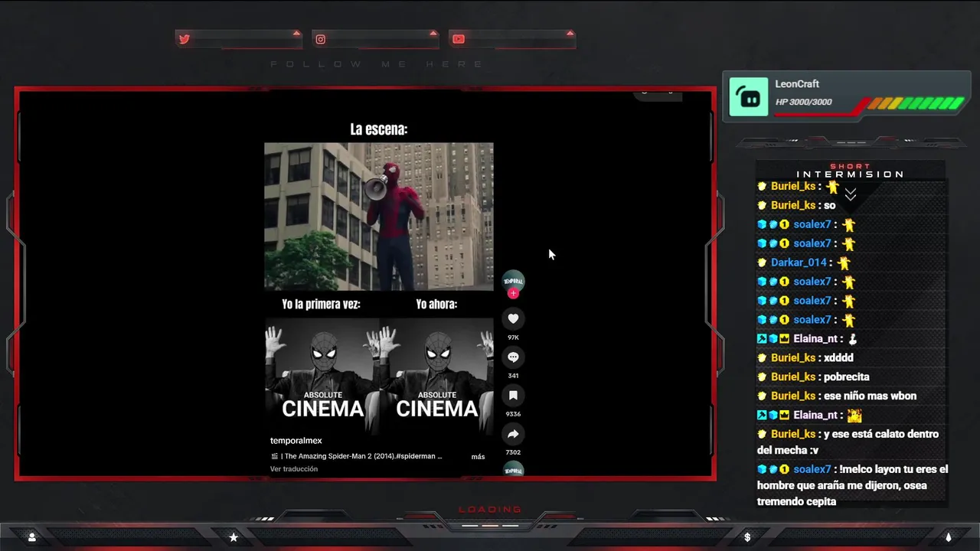Image resolution: width=980 pixels, height=551 pixels.
Task: Click the arrow on the Instagram bar
Action: [433, 33]
